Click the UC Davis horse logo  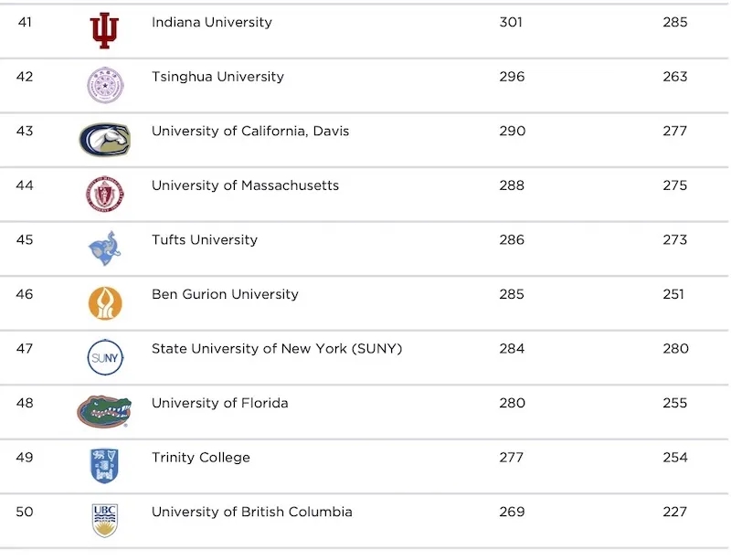point(105,140)
